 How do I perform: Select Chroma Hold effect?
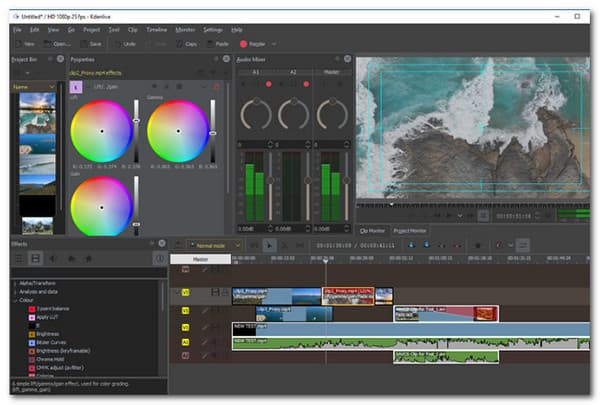coord(46,359)
